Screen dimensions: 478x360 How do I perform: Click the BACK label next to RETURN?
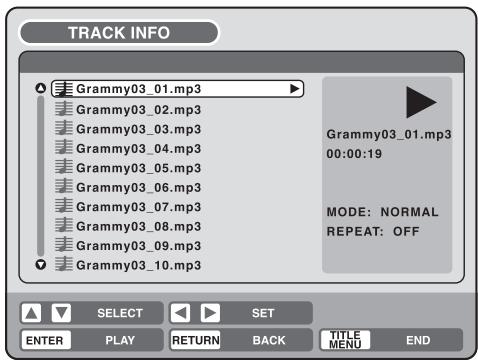pos(269,340)
